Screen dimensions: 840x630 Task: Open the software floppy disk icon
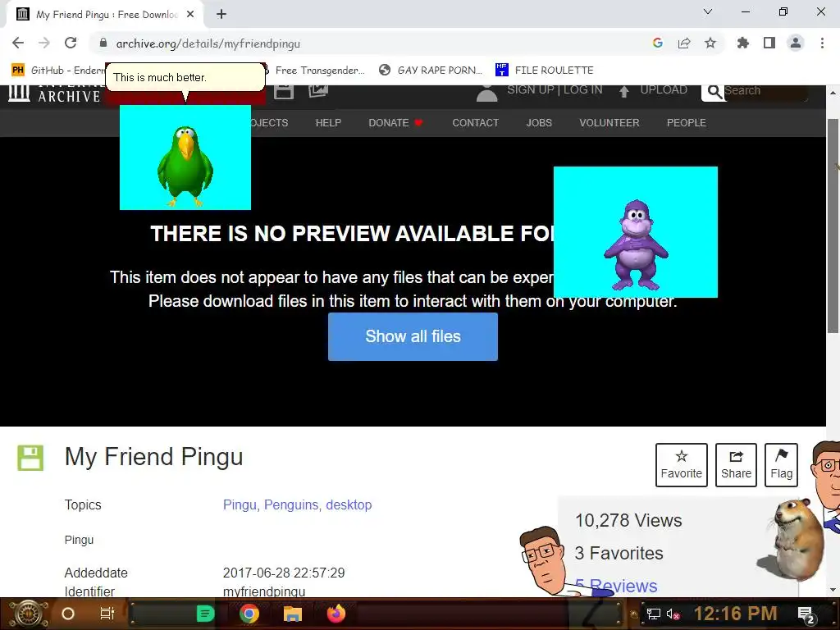[283, 91]
